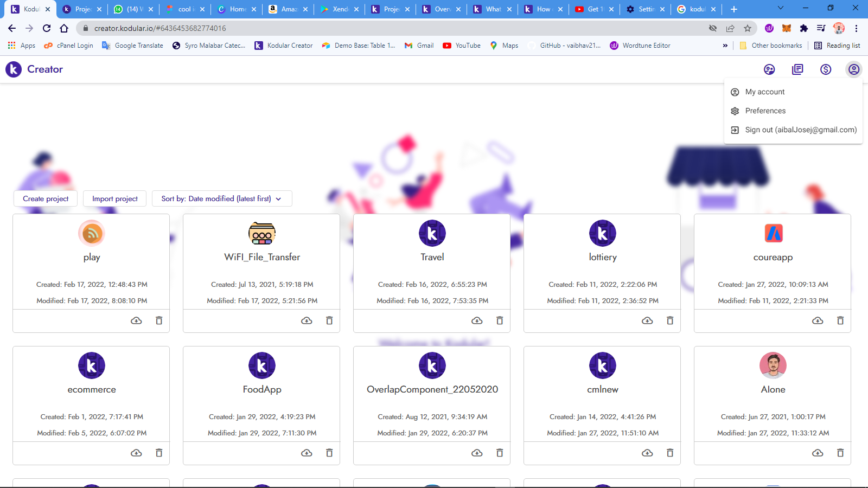Download the ecommerce project
The image size is (868, 488).
pyautogui.click(x=136, y=453)
